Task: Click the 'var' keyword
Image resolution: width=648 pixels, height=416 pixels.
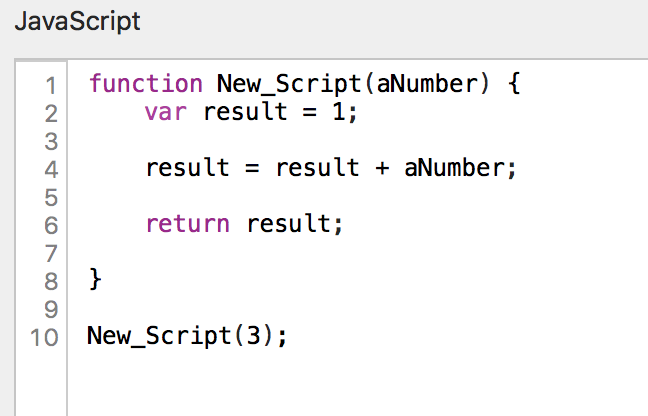Action: coord(167,112)
